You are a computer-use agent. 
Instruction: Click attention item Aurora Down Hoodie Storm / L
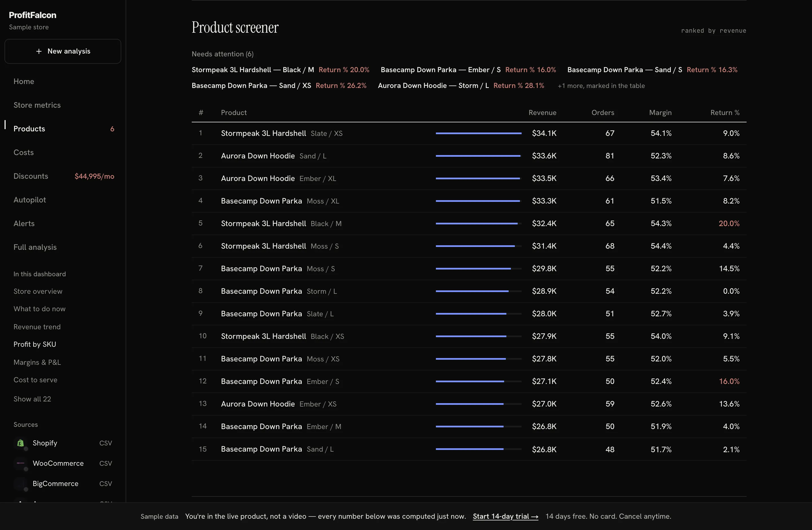(461, 86)
